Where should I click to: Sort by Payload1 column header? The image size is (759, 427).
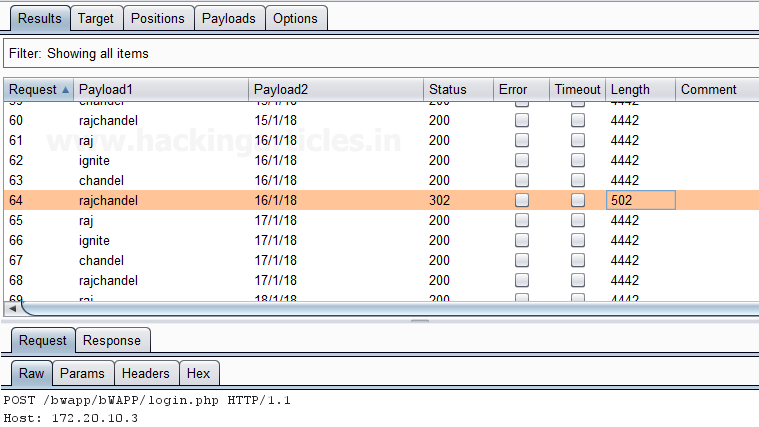[161, 90]
